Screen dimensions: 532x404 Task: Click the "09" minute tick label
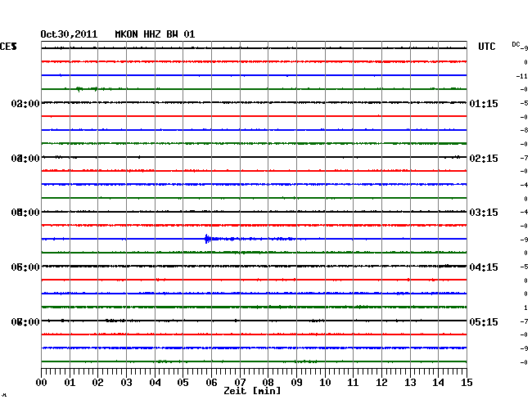click(296, 383)
